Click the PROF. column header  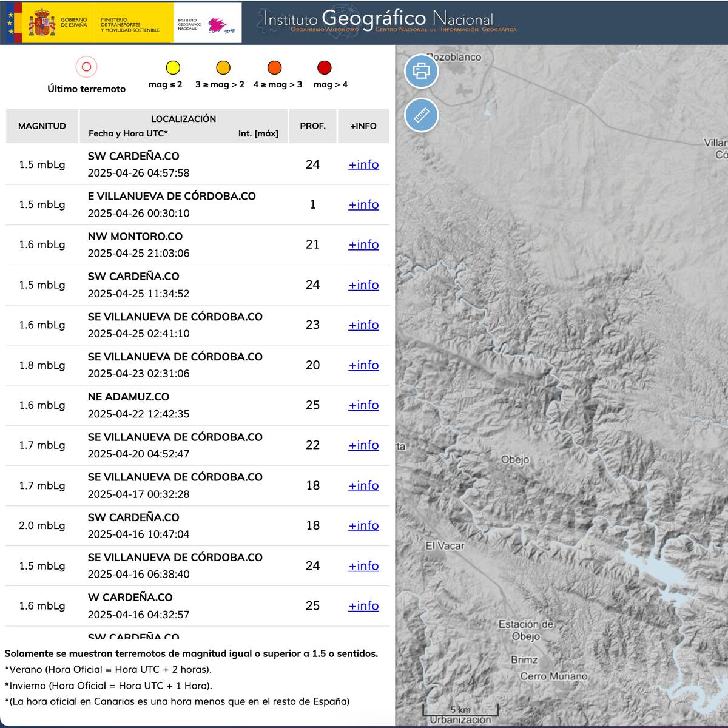312,126
